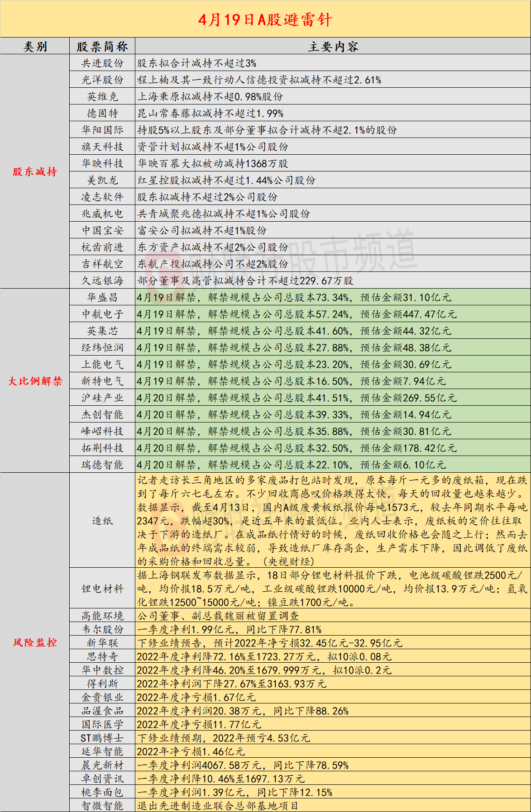Click the text 2022年度净亏损11.77亿元

199,724
